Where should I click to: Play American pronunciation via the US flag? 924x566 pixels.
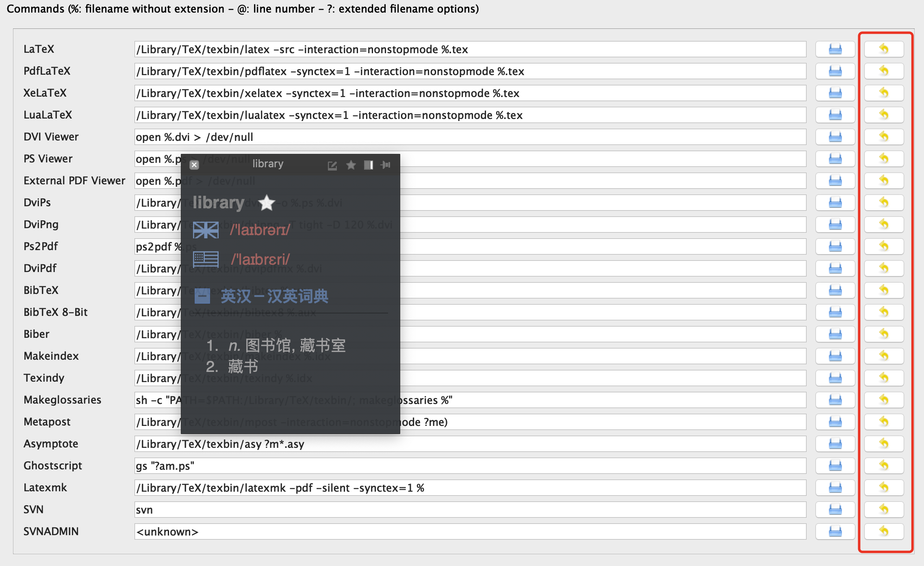206,259
